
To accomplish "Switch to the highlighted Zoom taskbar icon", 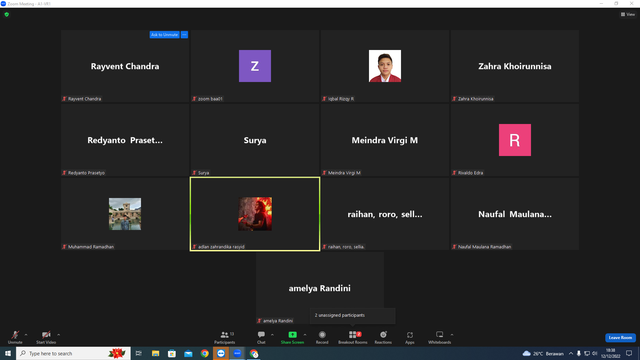I will click(221, 353).
